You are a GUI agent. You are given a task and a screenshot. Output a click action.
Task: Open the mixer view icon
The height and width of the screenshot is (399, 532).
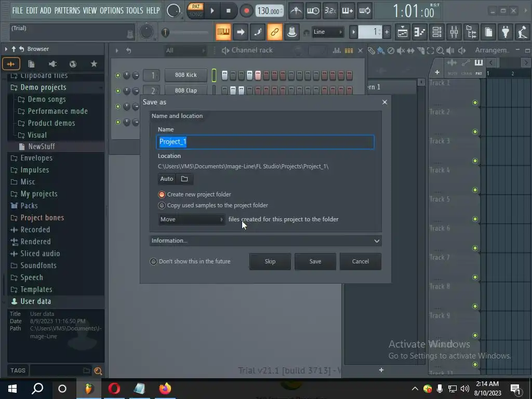[454, 32]
